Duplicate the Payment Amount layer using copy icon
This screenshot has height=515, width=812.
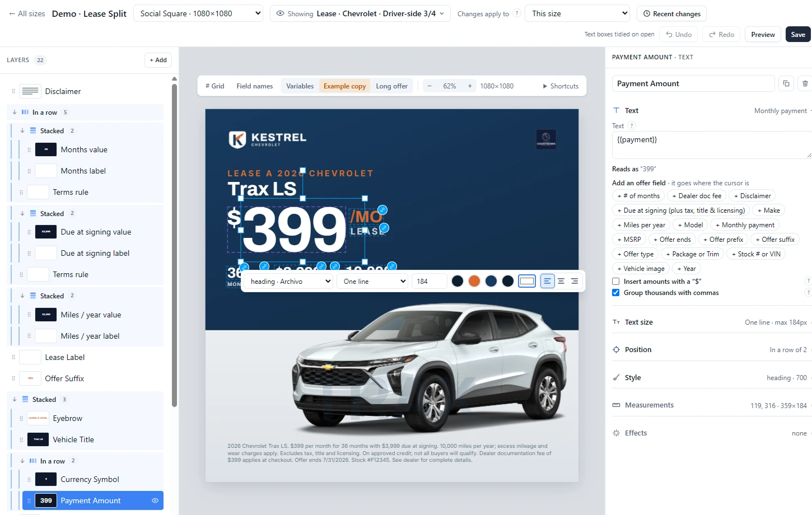(786, 83)
